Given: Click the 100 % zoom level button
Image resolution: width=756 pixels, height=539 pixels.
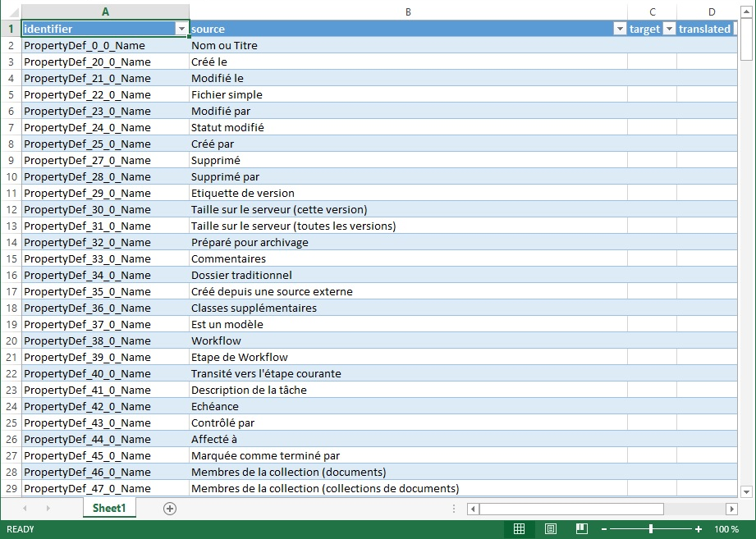Looking at the screenshot, I should (726, 529).
